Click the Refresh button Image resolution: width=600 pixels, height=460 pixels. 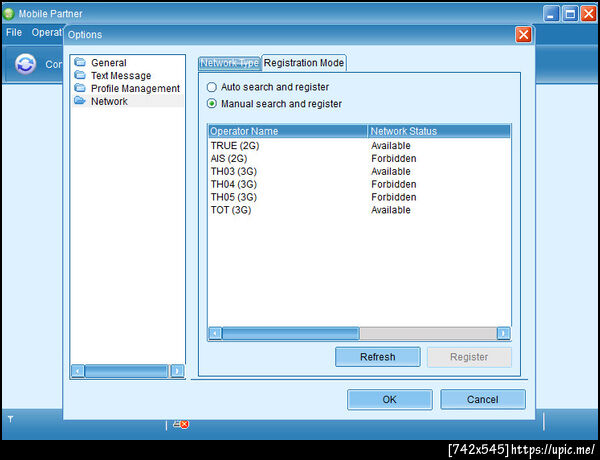[378, 357]
